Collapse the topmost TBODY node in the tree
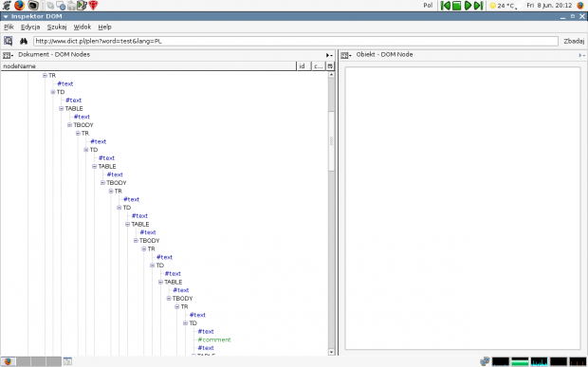588x367 pixels. [69, 125]
